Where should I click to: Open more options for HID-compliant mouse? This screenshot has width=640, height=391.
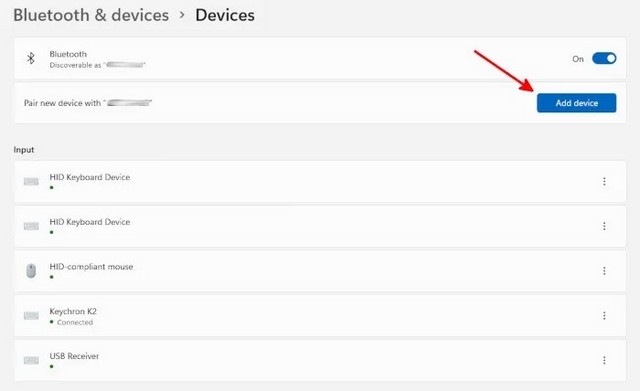604,271
